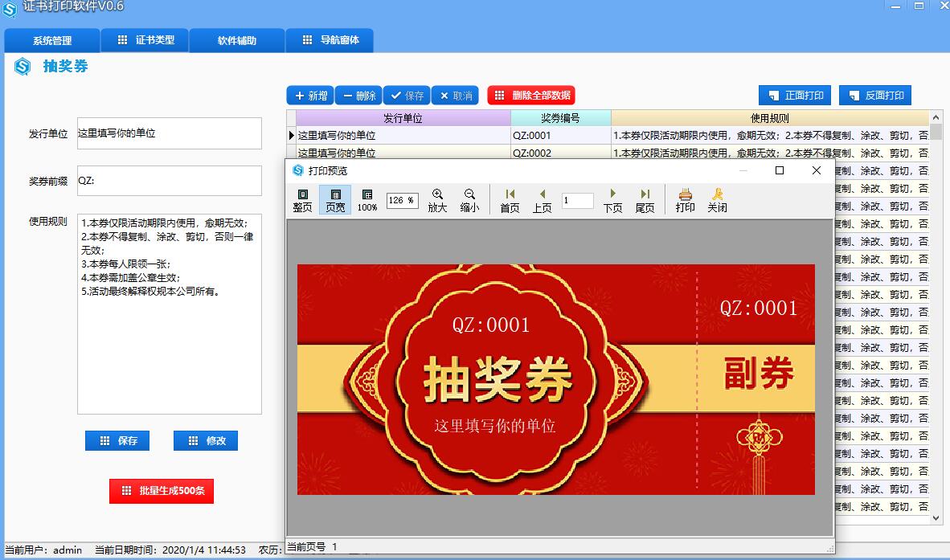Add a new record with 新增
Screen dimensions: 950x560
(310, 96)
